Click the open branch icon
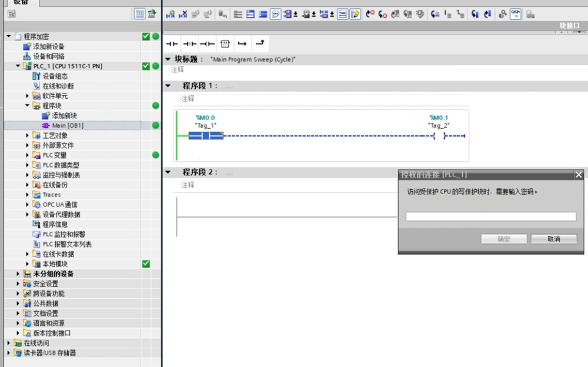Screen dimensions: 588x367 242,44
